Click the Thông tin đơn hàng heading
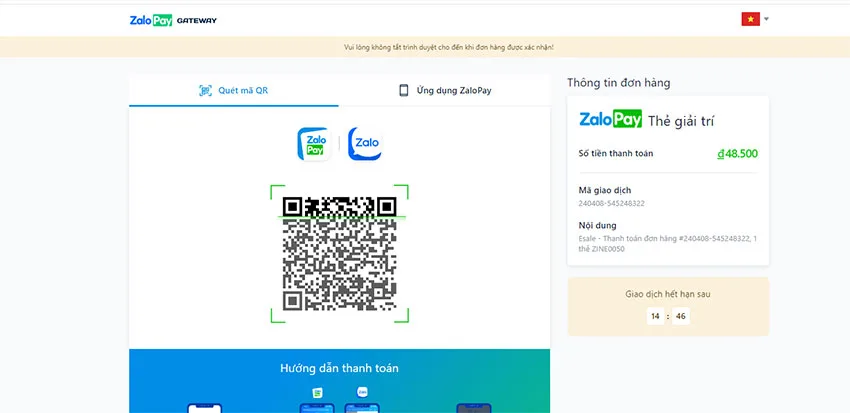850x413 pixels. [x=619, y=83]
